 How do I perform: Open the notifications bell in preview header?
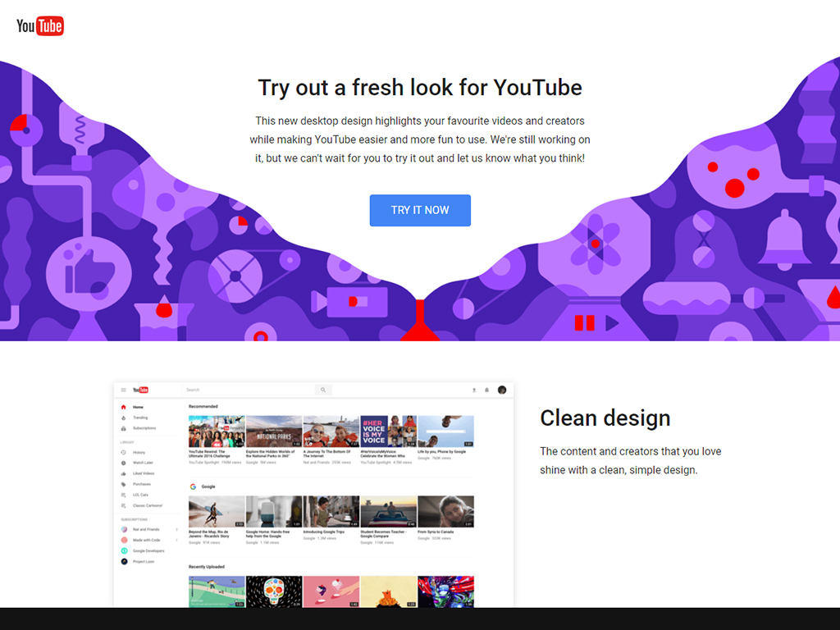(486, 390)
